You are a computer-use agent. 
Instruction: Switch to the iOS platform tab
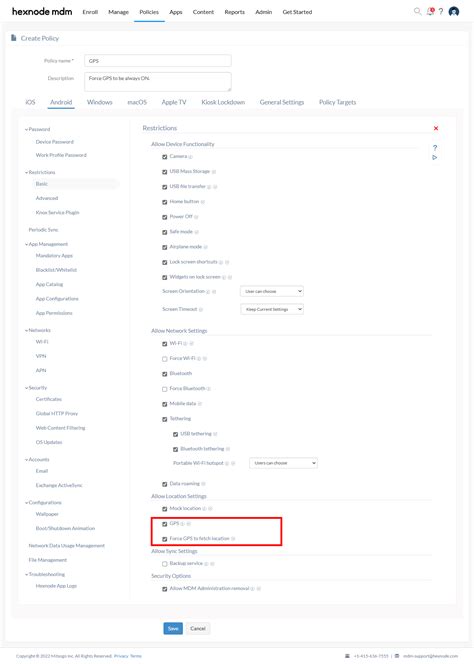pos(30,102)
